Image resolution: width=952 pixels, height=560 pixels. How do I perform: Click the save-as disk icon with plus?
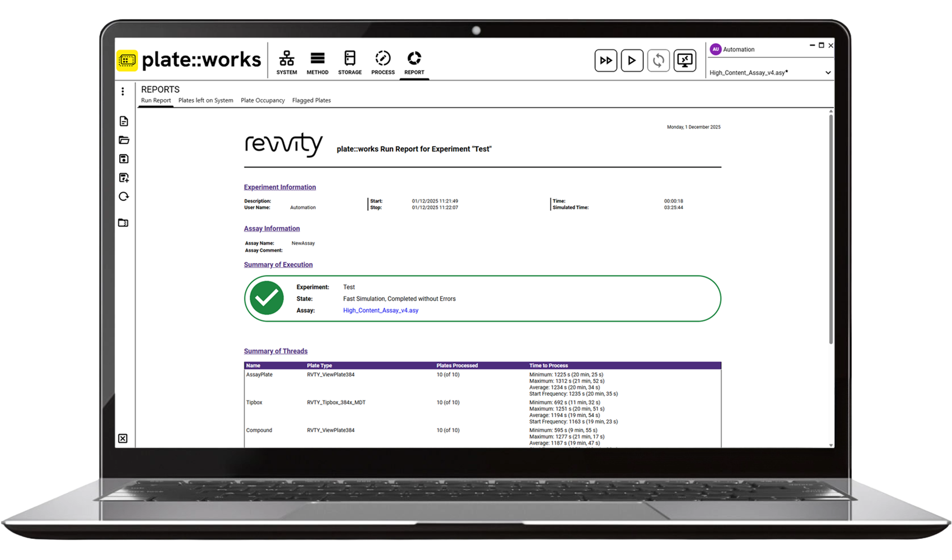[124, 178]
